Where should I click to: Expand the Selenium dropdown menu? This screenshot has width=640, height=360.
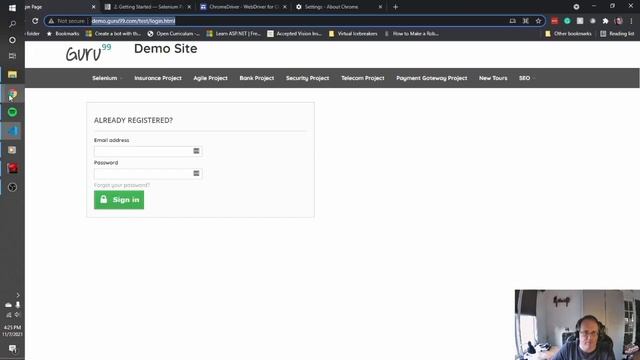107,78
